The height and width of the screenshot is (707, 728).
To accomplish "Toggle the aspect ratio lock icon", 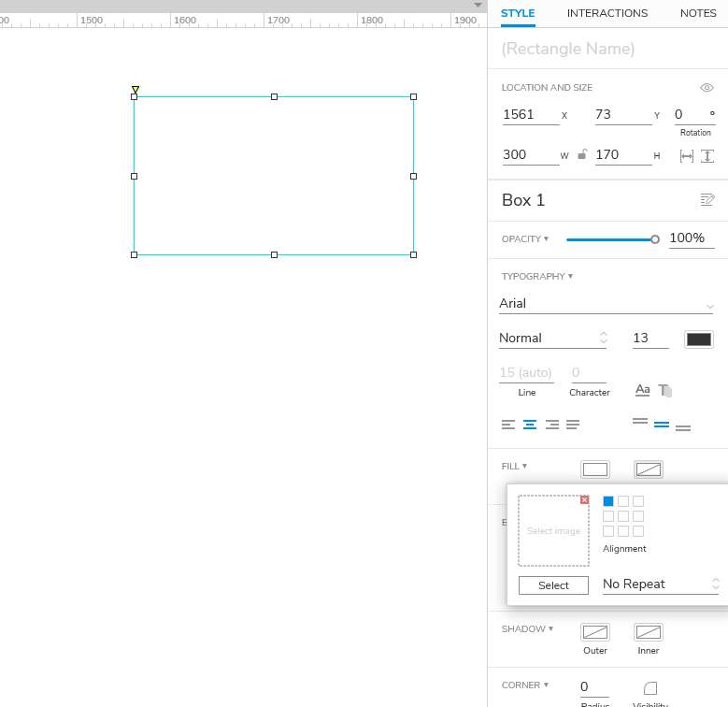I will 582,154.
